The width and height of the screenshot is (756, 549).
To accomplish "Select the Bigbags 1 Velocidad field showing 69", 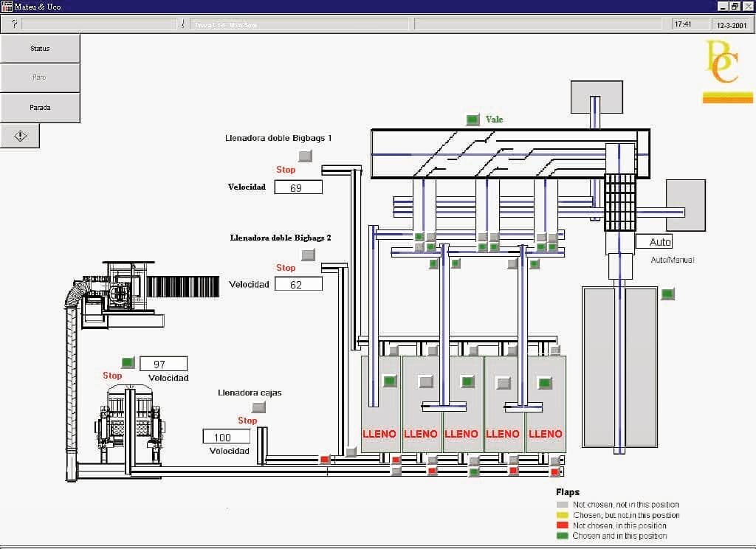I will pyautogui.click(x=298, y=187).
